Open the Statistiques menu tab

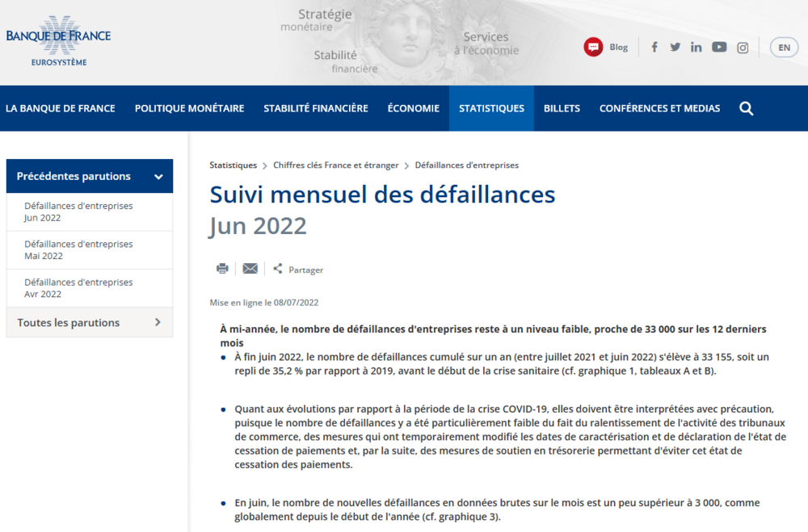491,108
